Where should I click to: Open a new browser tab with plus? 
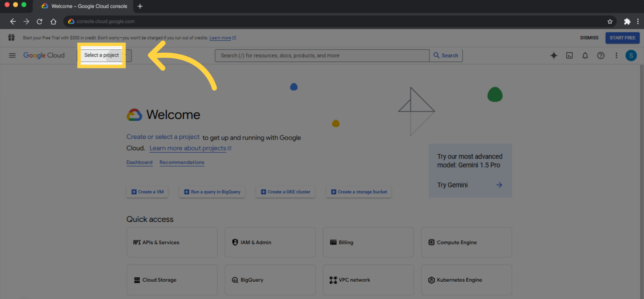coord(140,6)
